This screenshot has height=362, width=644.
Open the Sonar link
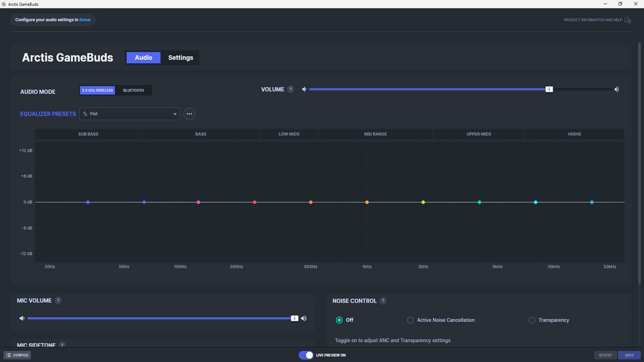click(85, 20)
